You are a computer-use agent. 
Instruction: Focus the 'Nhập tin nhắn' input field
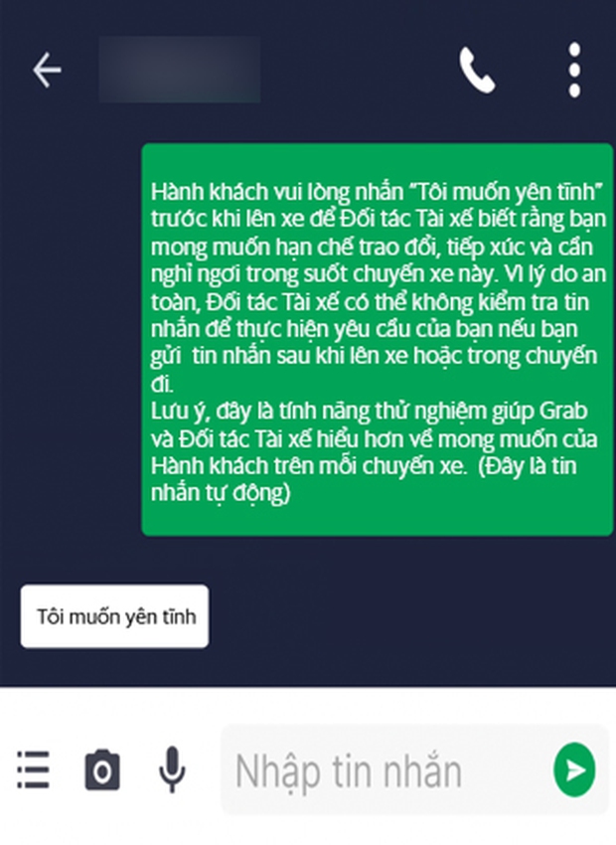pos(387,769)
